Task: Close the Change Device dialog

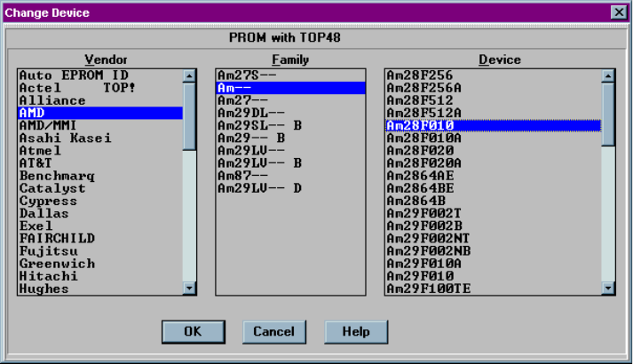Action: 619,12
